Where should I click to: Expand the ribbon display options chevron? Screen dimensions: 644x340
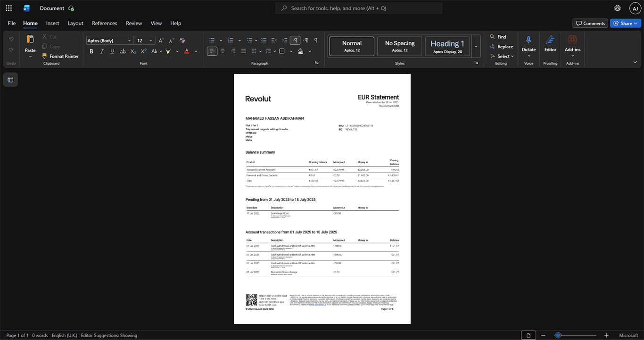[x=635, y=62]
